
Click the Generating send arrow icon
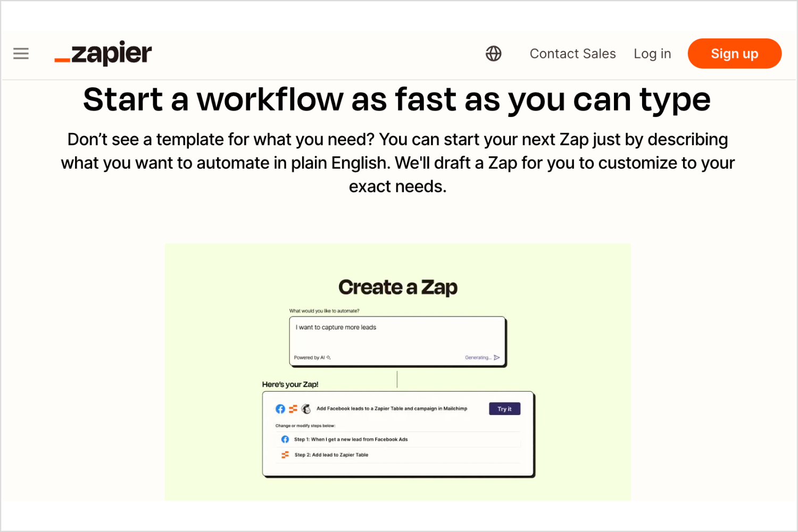496,358
